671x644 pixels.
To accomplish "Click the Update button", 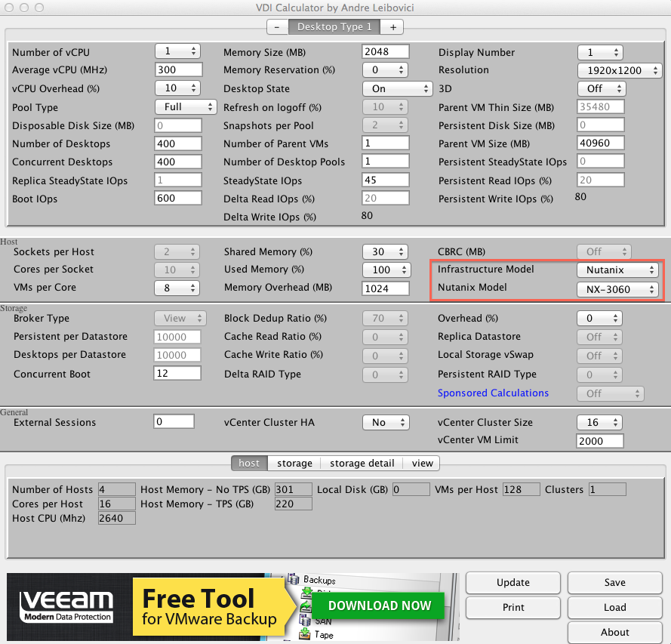I will point(513,582).
